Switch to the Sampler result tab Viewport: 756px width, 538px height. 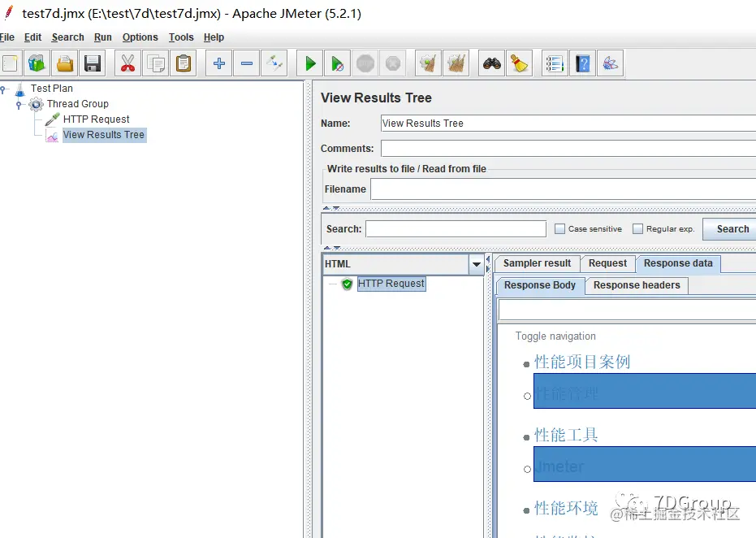pyautogui.click(x=537, y=263)
